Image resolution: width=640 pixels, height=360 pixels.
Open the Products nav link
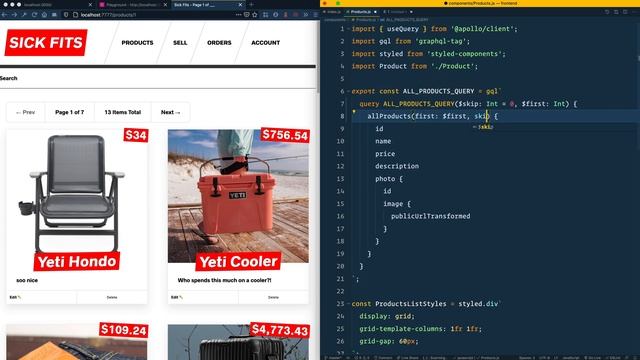(x=137, y=42)
